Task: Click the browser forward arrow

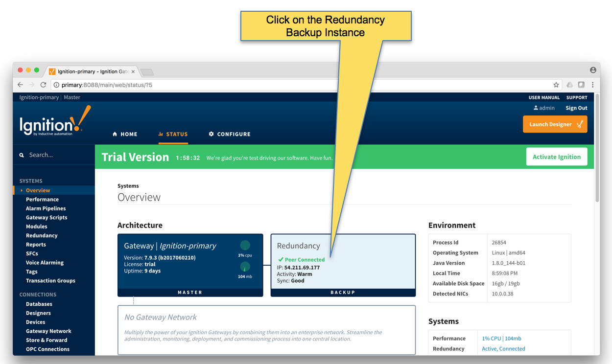Action: [32, 85]
